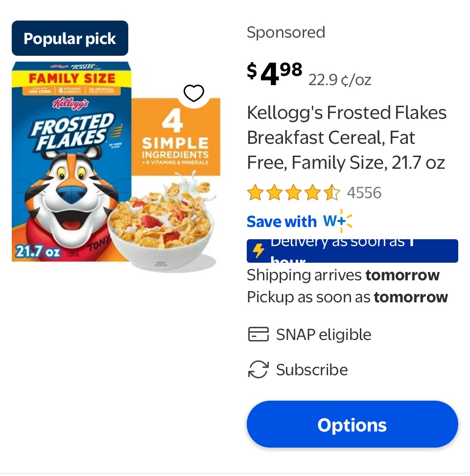Open the Kellogg's Frosted Flakes product title
This screenshot has height=476, width=470.
(x=347, y=137)
